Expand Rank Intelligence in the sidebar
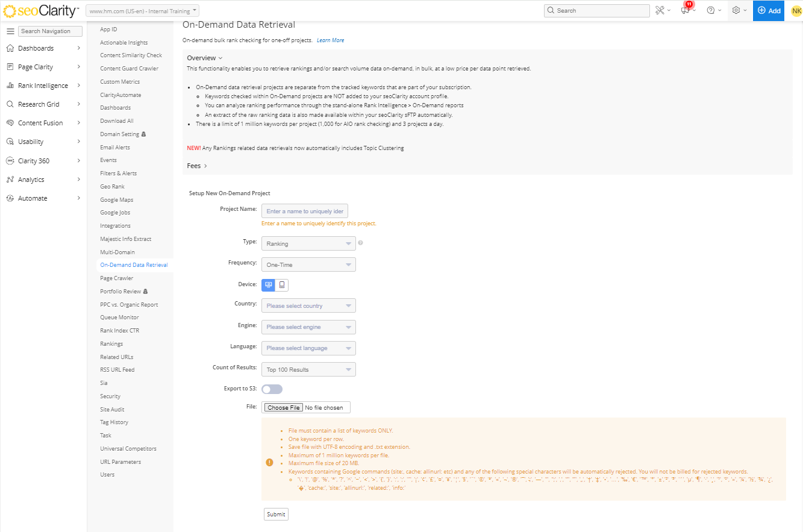The width and height of the screenshot is (803, 532). click(x=43, y=86)
